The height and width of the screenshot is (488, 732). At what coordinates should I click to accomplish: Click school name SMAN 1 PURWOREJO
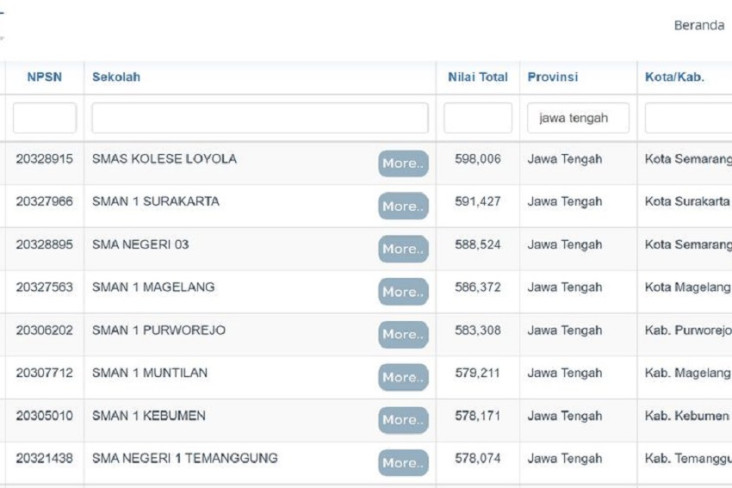point(159,330)
